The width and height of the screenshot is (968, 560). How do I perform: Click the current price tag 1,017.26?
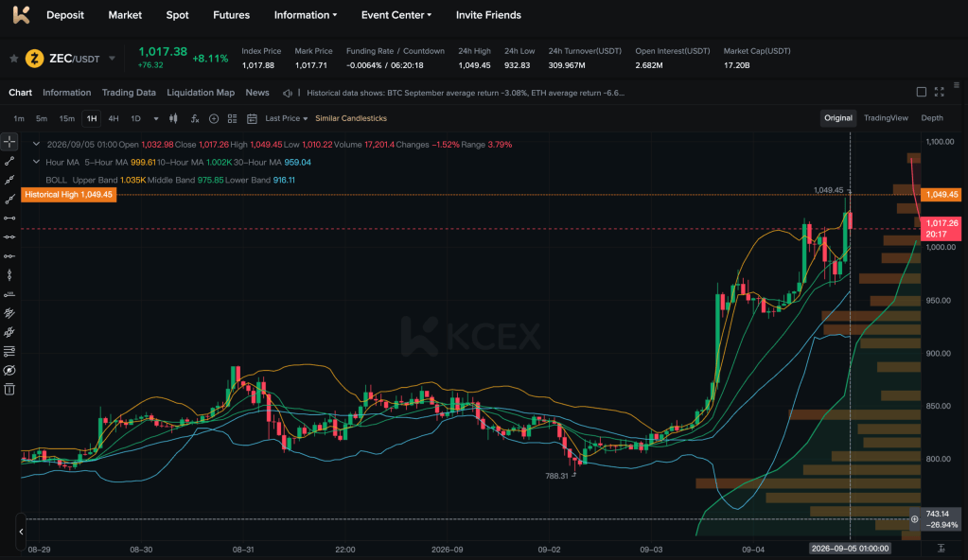click(941, 228)
